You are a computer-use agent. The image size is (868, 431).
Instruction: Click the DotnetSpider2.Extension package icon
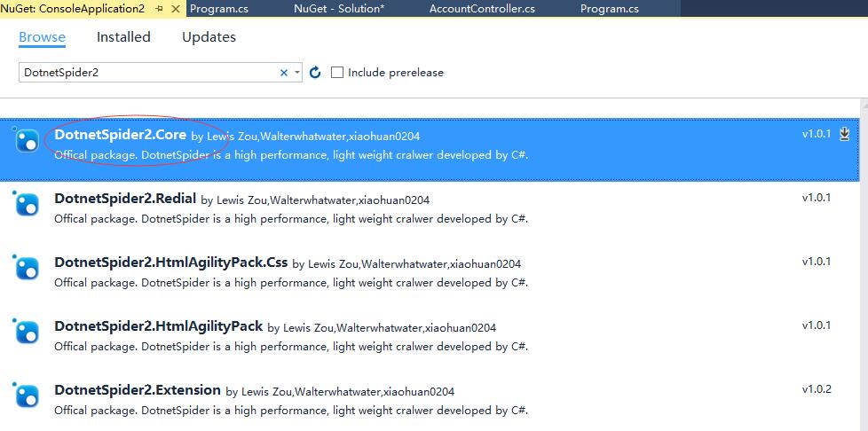pos(26,396)
